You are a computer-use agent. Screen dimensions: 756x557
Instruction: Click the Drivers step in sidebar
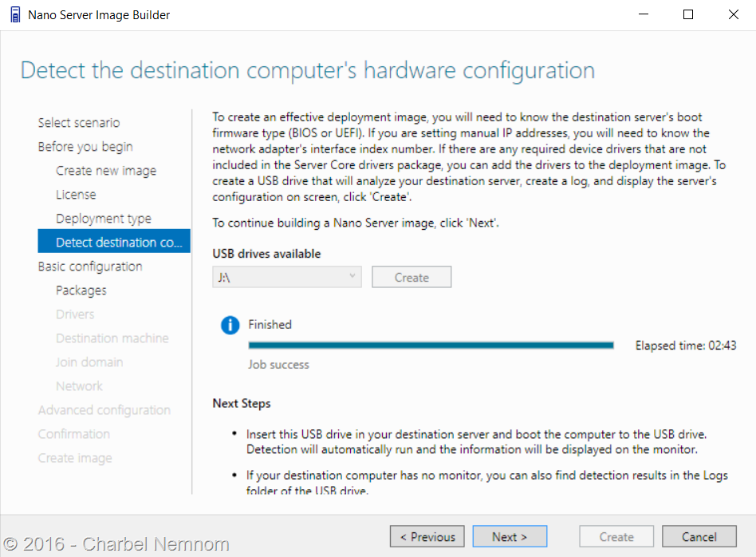click(75, 314)
